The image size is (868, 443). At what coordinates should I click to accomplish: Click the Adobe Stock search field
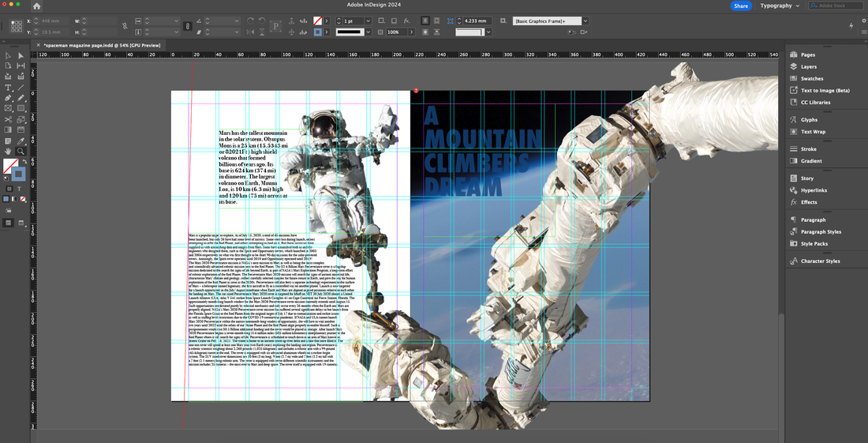(836, 6)
